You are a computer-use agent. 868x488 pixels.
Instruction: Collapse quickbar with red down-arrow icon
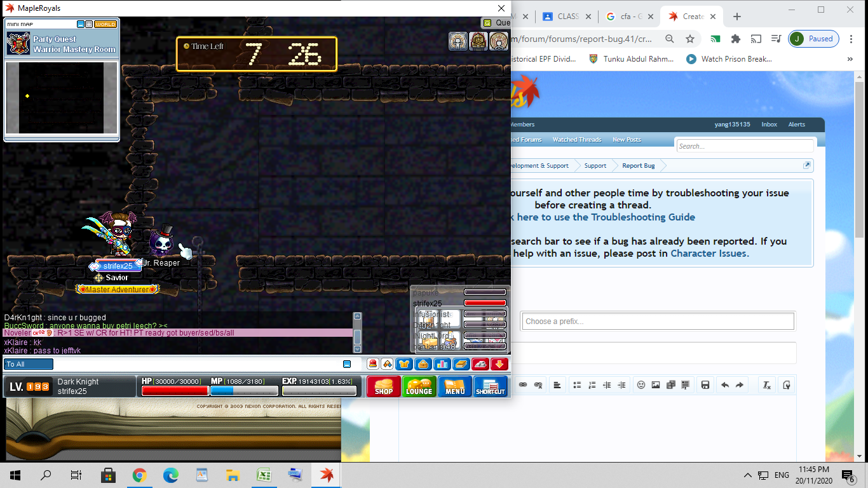click(499, 364)
